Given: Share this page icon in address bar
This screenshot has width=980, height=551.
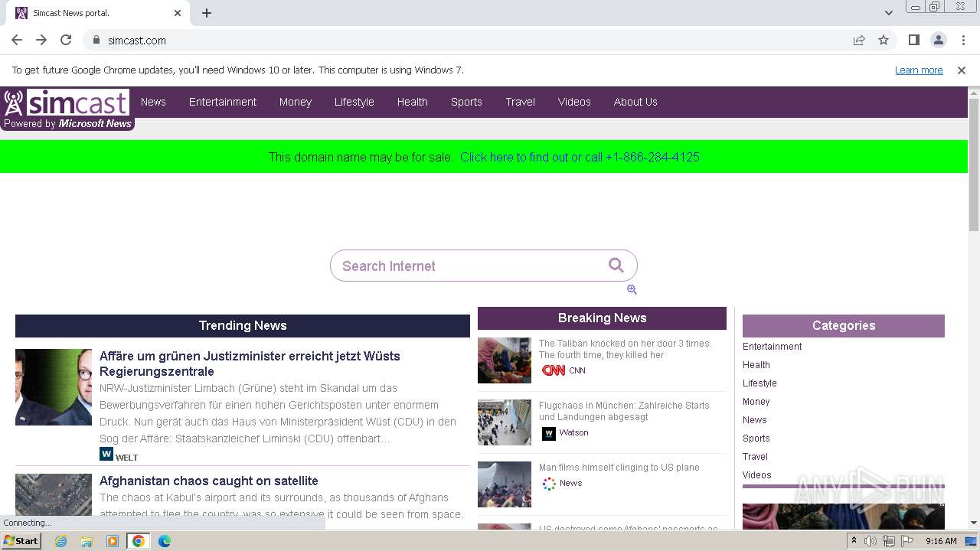Looking at the screenshot, I should [859, 40].
